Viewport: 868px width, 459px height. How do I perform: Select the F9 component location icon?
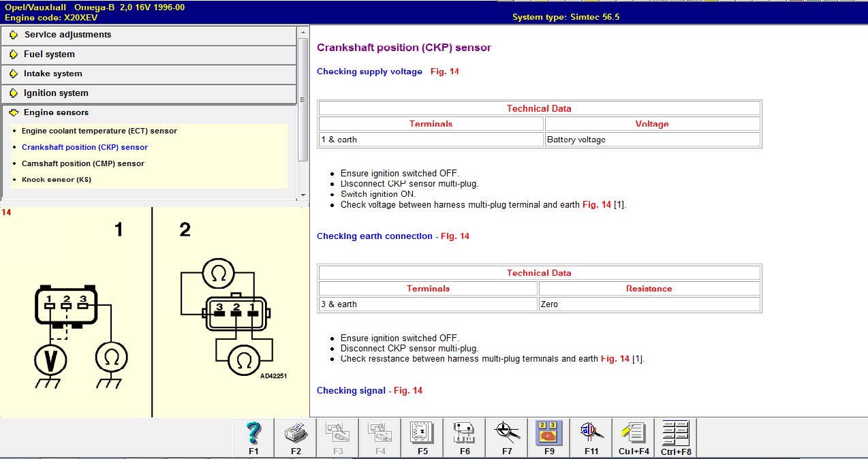(x=548, y=437)
